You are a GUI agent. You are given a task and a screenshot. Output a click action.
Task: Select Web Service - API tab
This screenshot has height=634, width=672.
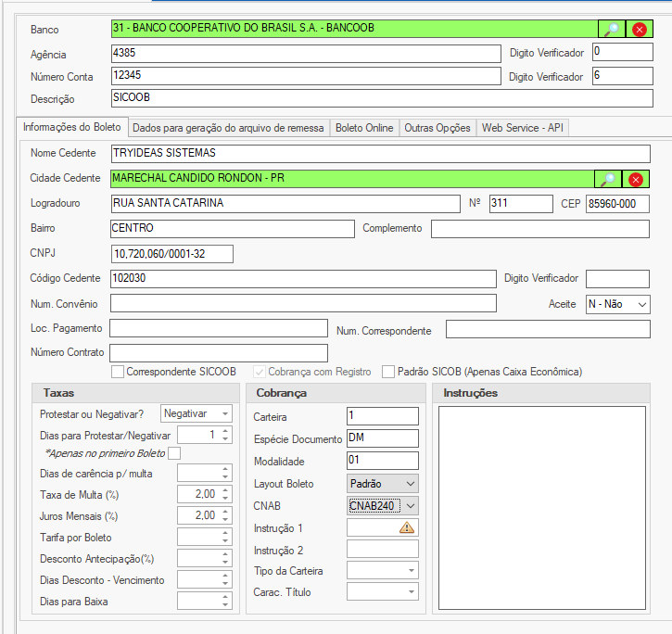(x=523, y=128)
